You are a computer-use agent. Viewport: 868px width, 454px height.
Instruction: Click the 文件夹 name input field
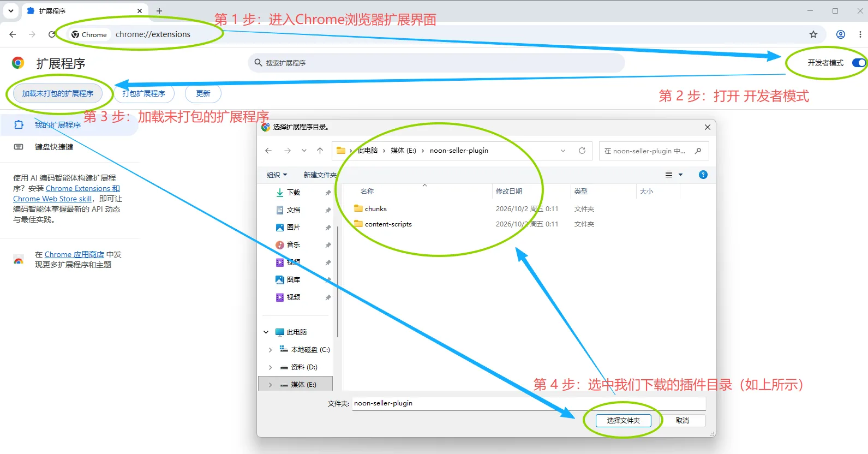coord(529,403)
